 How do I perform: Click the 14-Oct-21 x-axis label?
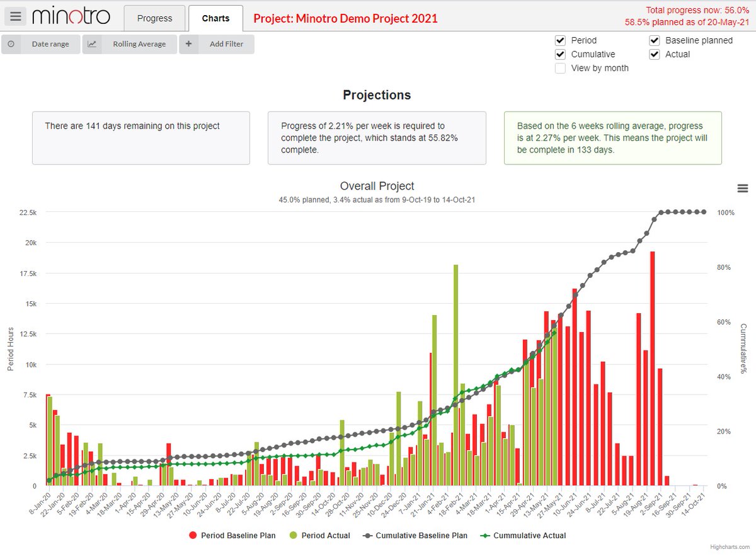(694, 504)
